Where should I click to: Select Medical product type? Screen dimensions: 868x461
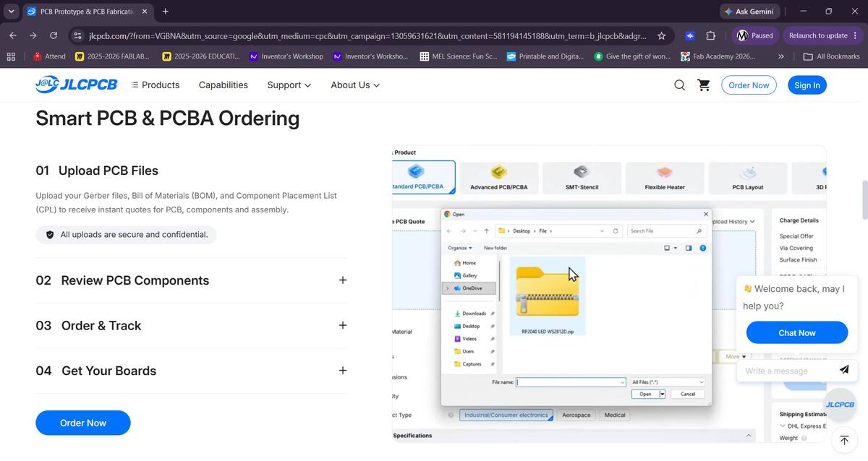[615, 415]
